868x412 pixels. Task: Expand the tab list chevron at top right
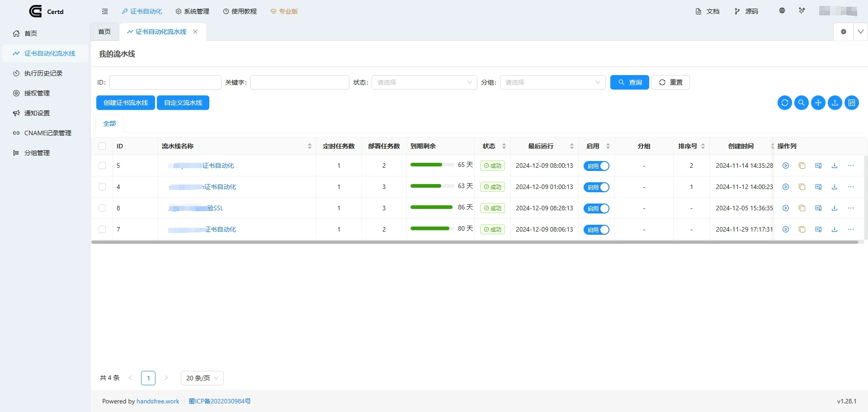coord(861,32)
